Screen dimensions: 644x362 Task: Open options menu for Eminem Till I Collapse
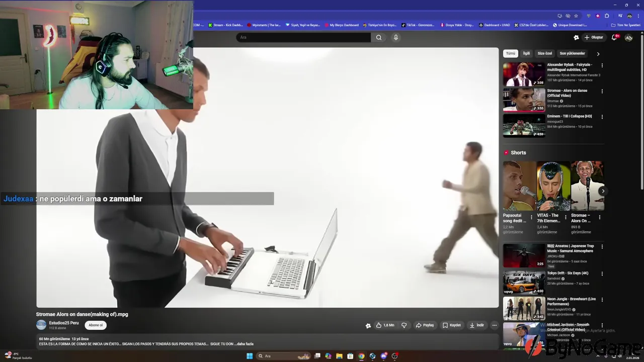602,117
